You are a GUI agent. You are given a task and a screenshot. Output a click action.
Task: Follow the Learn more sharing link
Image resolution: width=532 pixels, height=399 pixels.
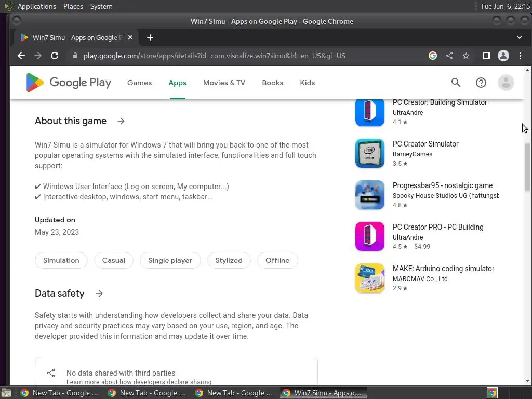83,382
